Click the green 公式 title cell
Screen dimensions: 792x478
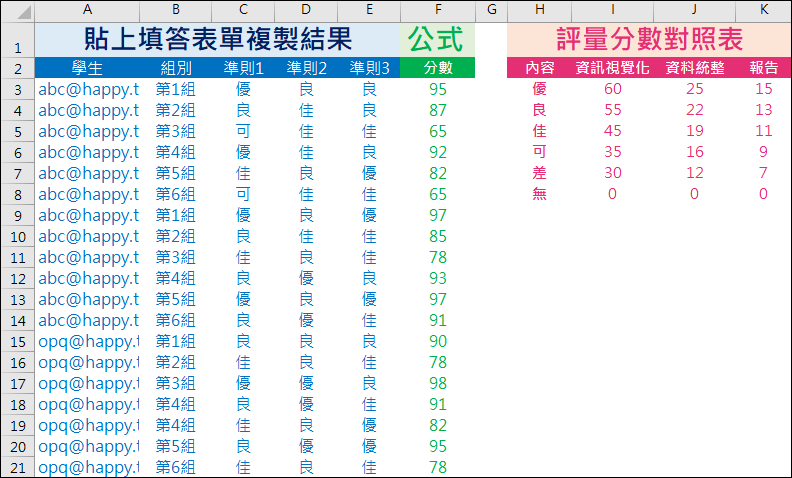[x=437, y=39]
